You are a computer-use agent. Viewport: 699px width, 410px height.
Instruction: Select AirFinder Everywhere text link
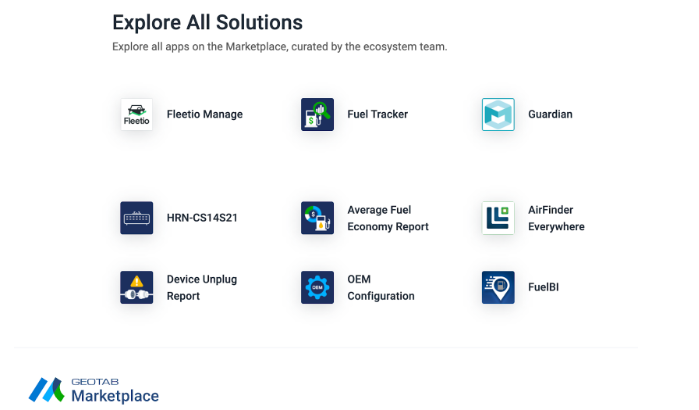(556, 218)
